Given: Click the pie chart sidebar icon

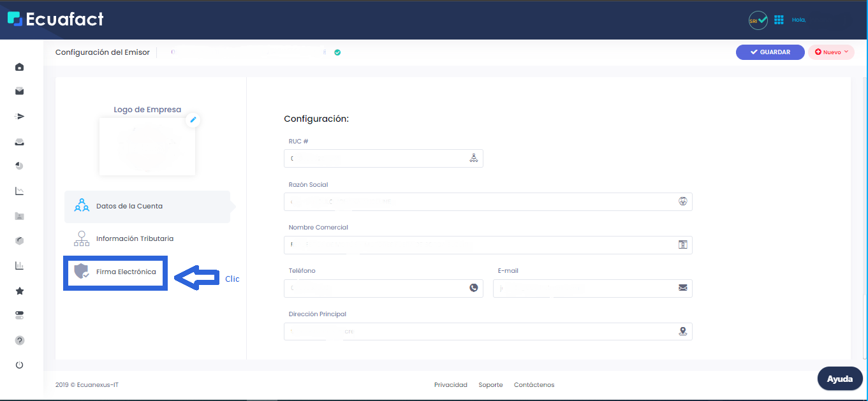Looking at the screenshot, I should 20,166.
